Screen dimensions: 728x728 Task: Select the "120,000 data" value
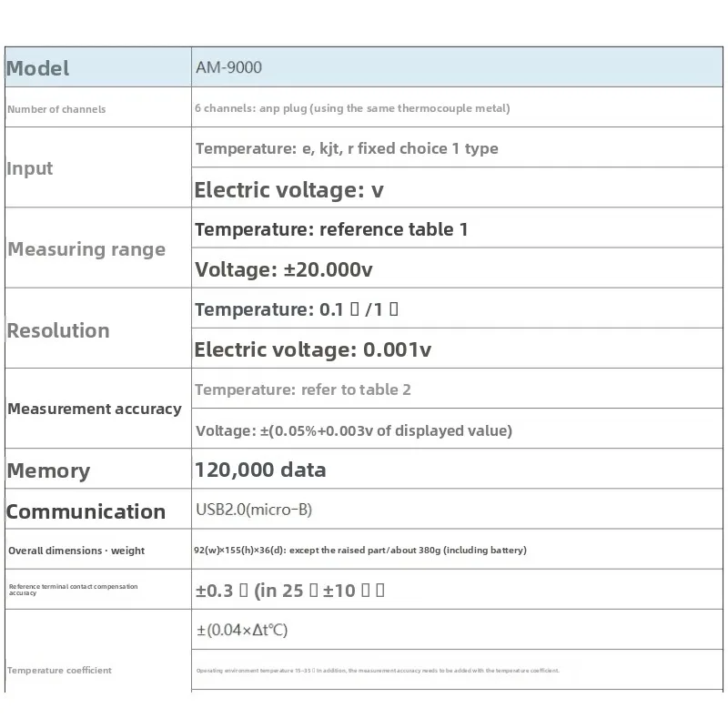click(x=260, y=470)
